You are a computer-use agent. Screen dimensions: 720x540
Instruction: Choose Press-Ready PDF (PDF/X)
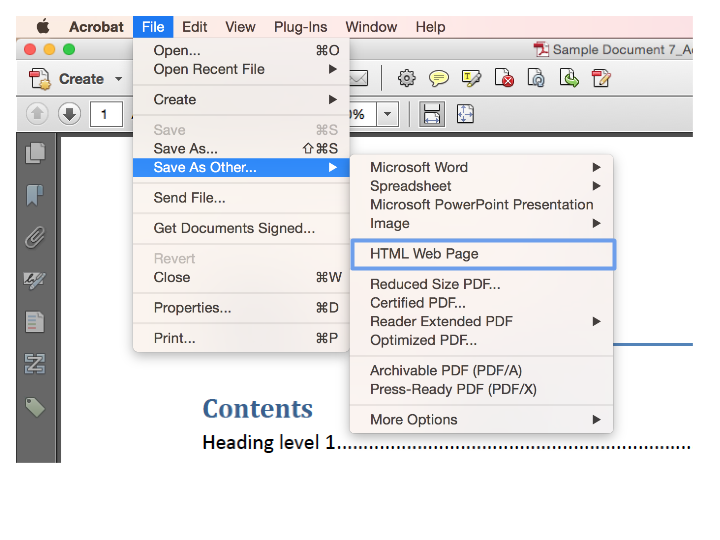tap(482, 389)
